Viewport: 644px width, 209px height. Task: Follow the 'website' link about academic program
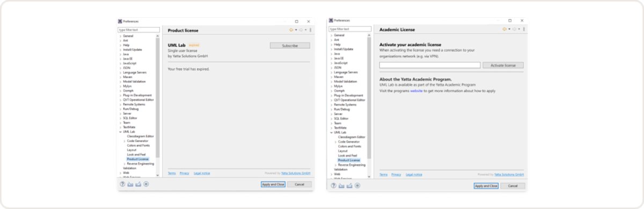(x=416, y=91)
